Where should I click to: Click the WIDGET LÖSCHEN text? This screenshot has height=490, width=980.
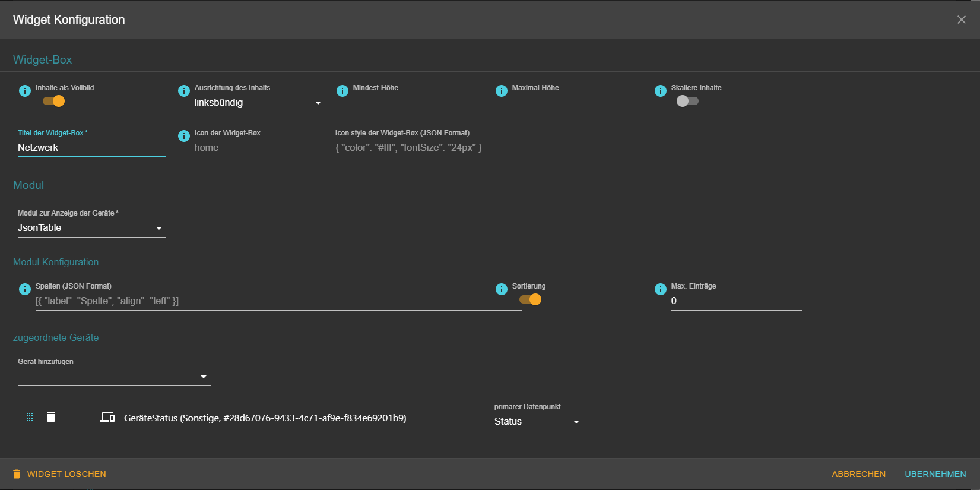[x=66, y=474]
